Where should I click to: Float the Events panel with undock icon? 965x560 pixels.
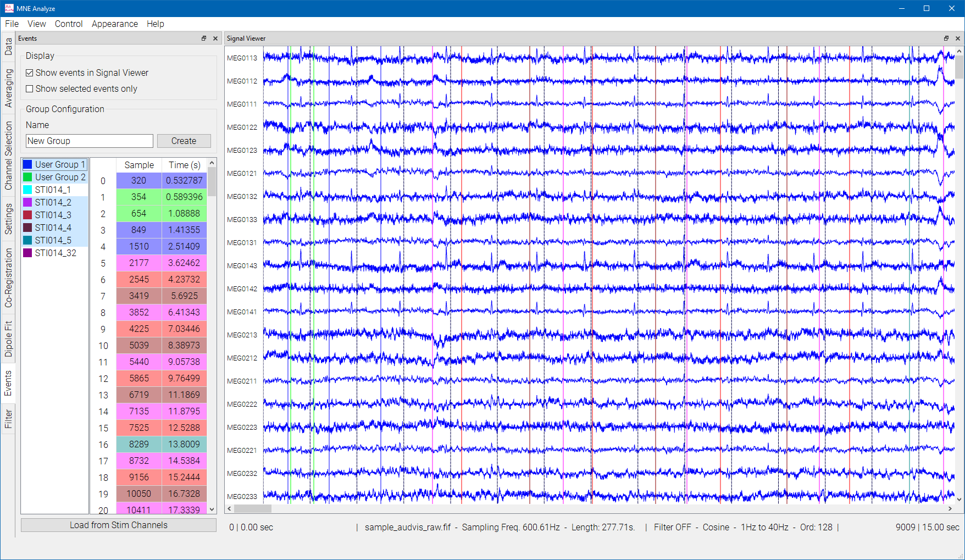pos(204,38)
